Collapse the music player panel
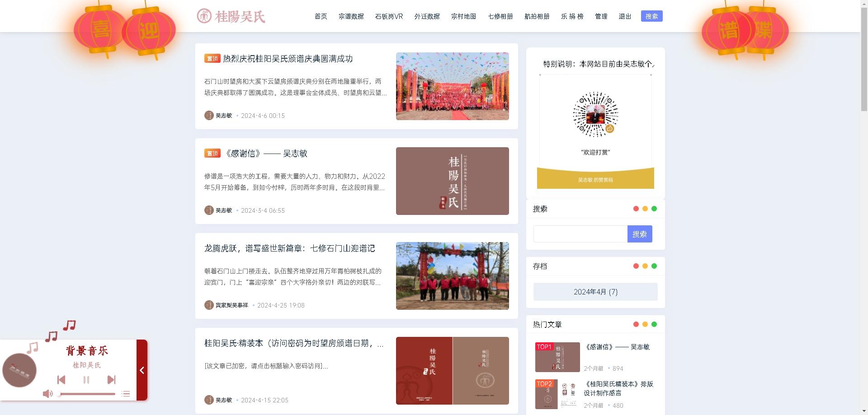Screen dimensions: 868x415 coord(142,370)
